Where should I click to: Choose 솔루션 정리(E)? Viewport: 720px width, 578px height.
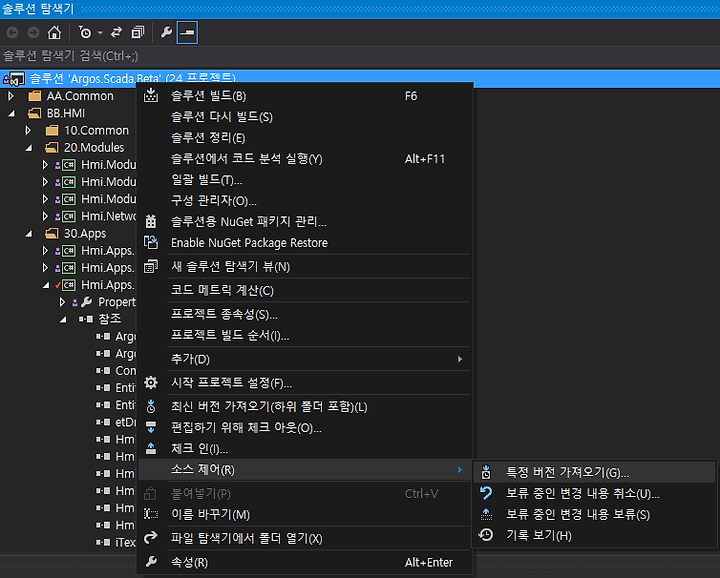(x=306, y=138)
